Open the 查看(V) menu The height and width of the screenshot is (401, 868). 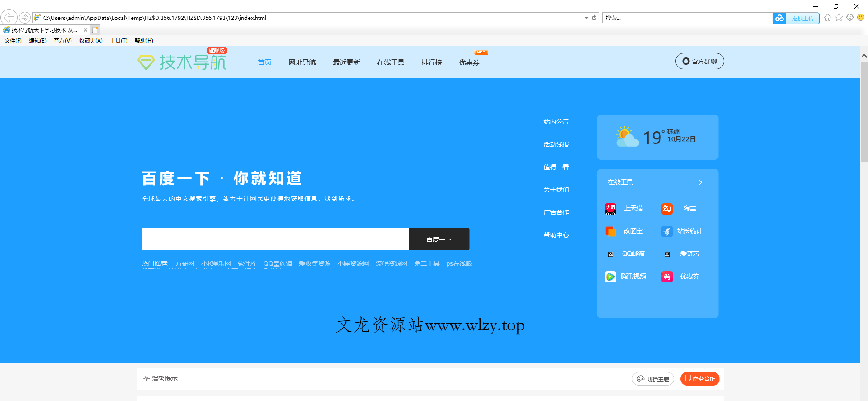point(63,41)
